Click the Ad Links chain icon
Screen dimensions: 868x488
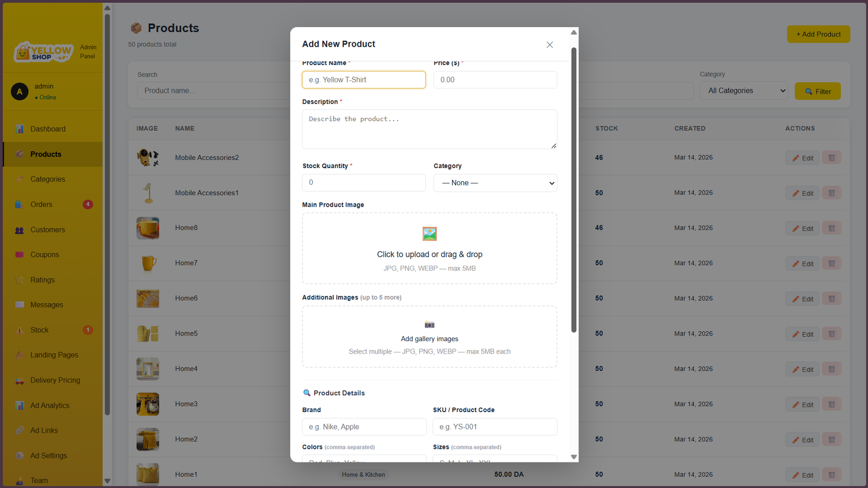(20, 431)
